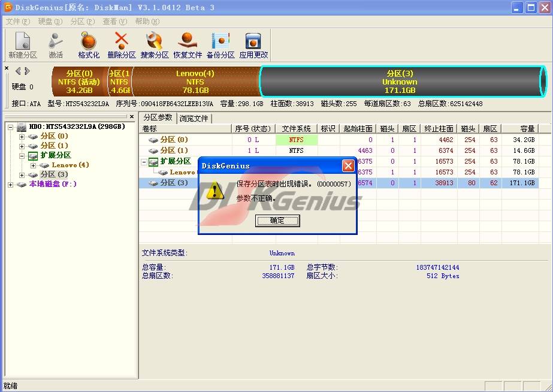Click the 容量 column header
The image size is (553, 392).
520,129
